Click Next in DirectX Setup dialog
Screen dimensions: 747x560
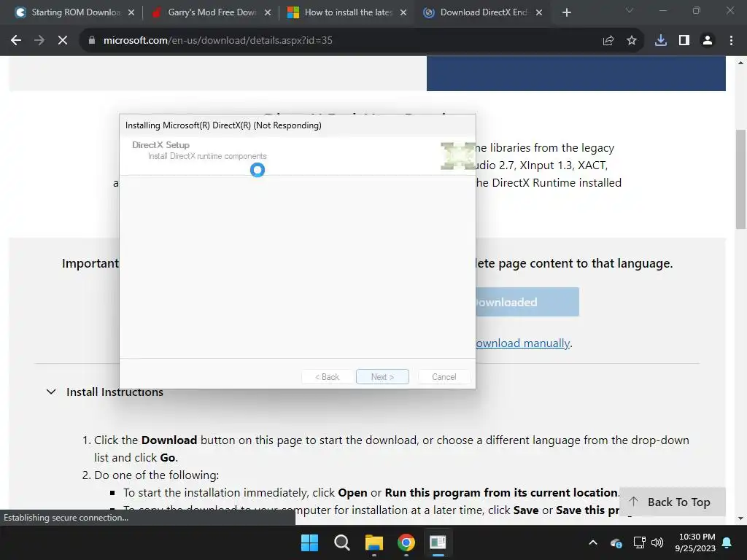(382, 377)
